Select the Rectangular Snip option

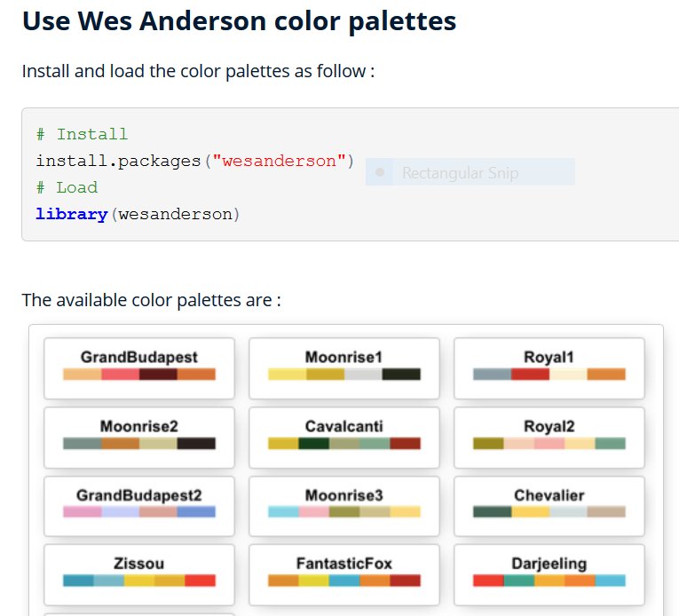coord(470,172)
